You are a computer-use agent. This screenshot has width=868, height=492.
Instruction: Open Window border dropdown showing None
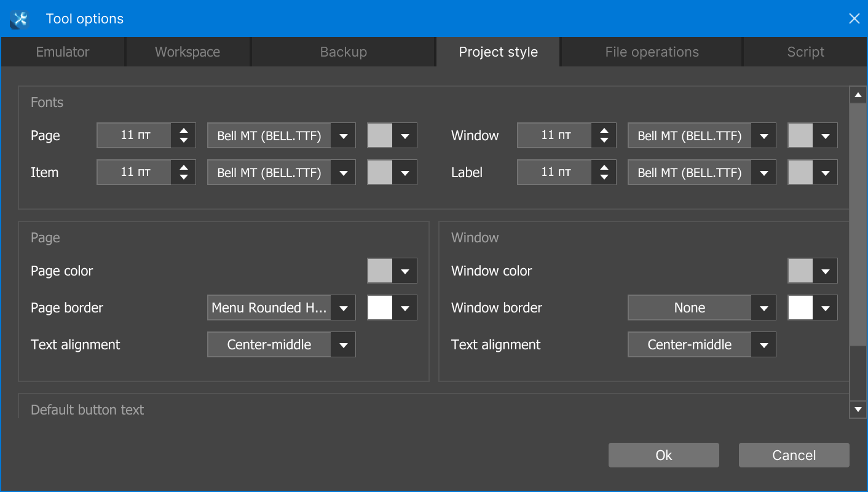click(x=763, y=308)
